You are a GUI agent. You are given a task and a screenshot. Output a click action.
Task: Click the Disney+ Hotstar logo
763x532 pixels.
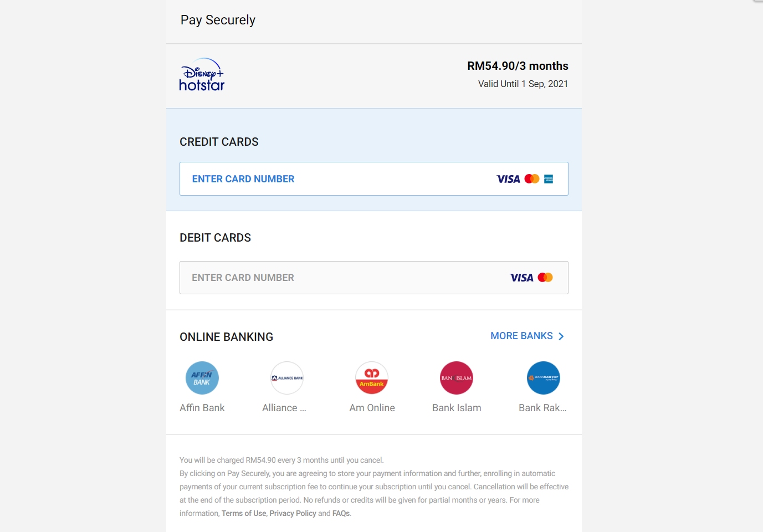[x=202, y=75]
